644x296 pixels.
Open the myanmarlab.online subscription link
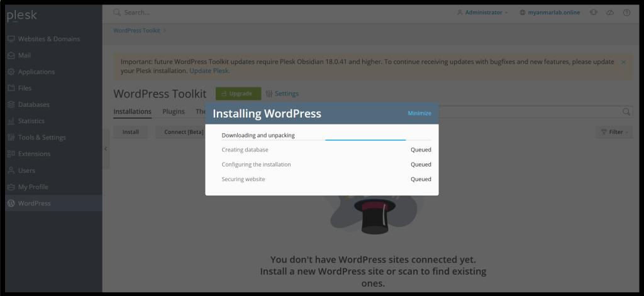(550, 13)
